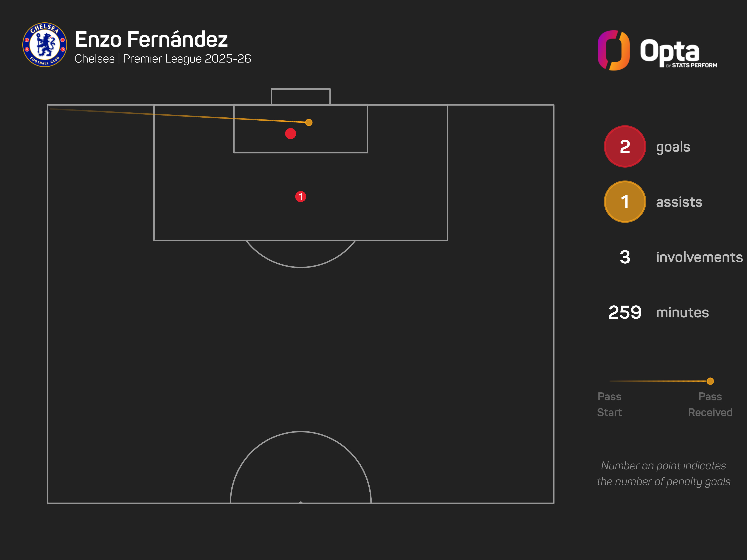Click the orange circle showing 1 assist
The width and height of the screenshot is (747, 560).
pyautogui.click(x=624, y=202)
